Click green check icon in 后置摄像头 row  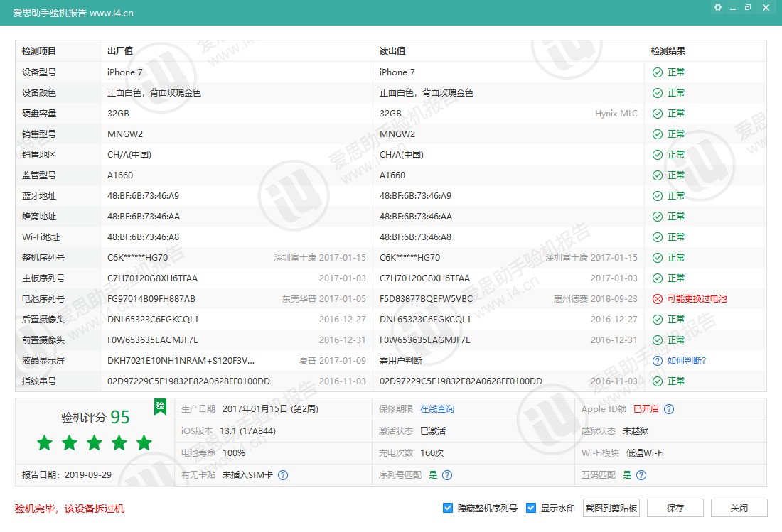click(x=658, y=320)
